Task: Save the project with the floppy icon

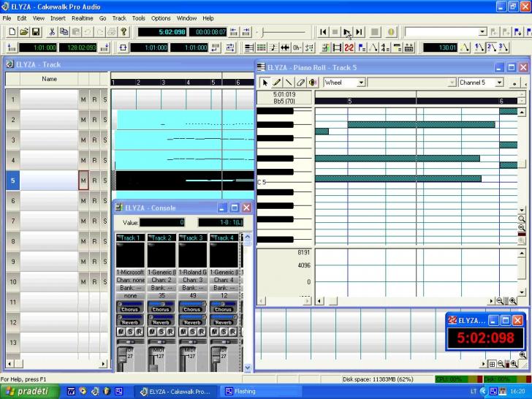Action: (36, 32)
